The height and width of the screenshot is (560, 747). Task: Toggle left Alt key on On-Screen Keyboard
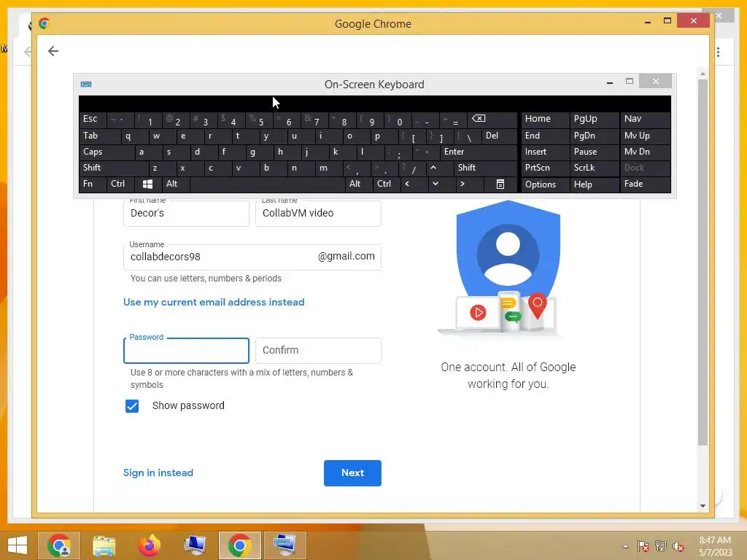pos(175,184)
